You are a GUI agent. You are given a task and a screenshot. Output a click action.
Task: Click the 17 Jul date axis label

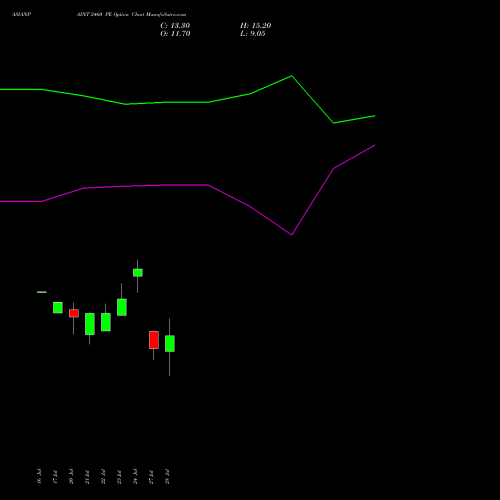[x=55, y=476]
